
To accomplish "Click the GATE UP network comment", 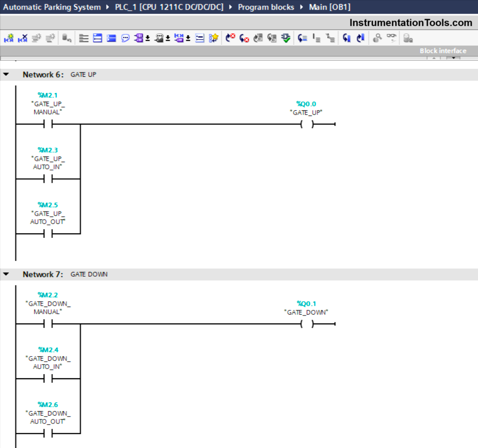I will (x=84, y=75).
